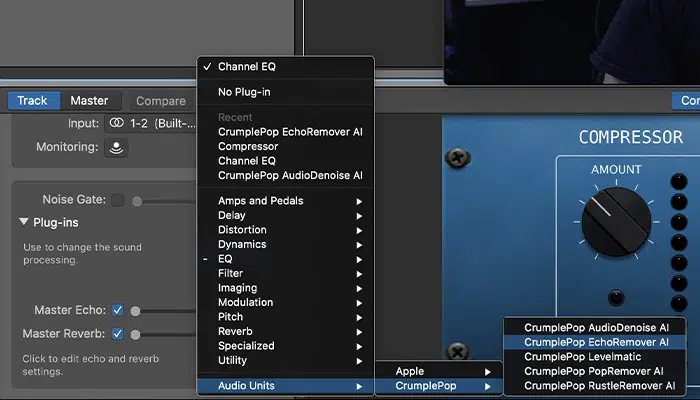
Task: Open the Filter submenu
Action: 285,274
